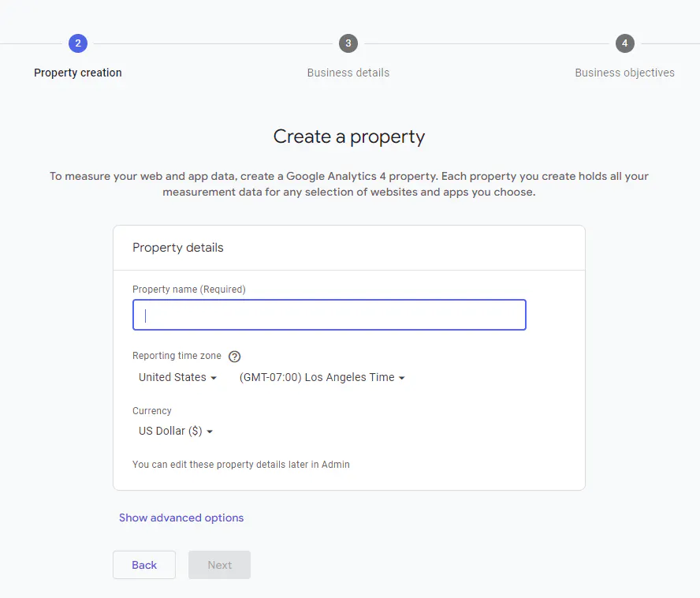
Task: Click the Reporting time zone label
Action: coord(177,356)
